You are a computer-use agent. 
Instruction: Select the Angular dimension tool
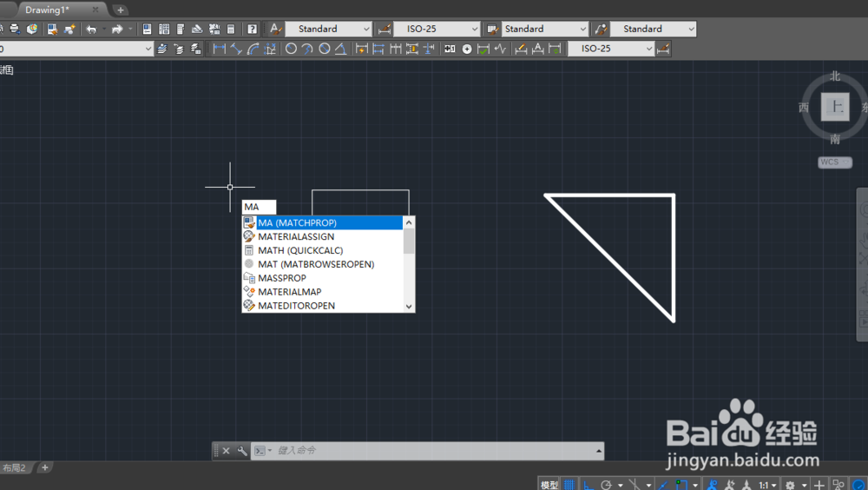341,49
